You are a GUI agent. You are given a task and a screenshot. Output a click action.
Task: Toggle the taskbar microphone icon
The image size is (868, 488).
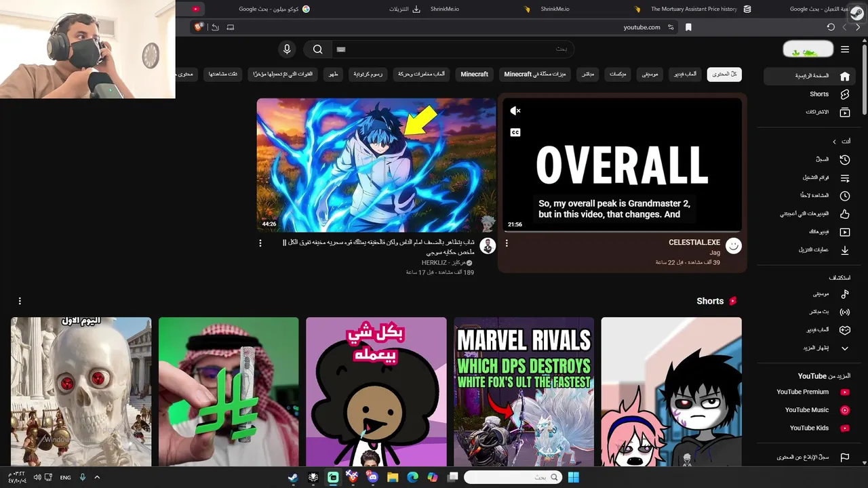pyautogui.click(x=83, y=477)
